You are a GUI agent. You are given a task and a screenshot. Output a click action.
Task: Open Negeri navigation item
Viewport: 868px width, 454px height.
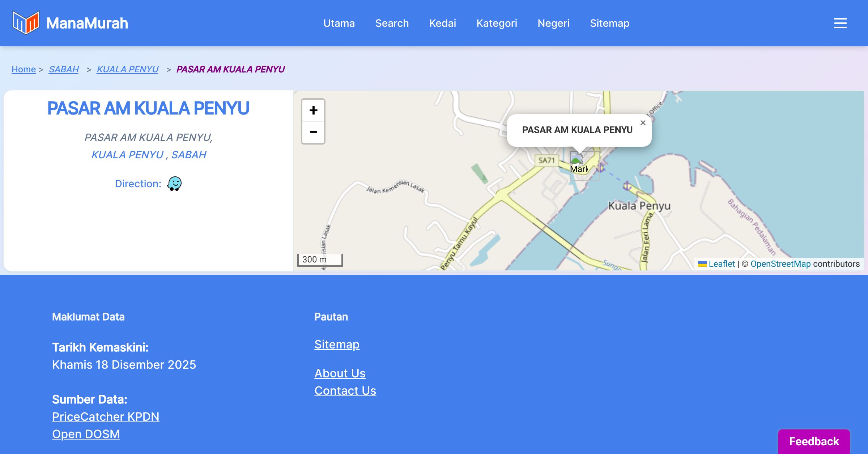click(x=553, y=23)
